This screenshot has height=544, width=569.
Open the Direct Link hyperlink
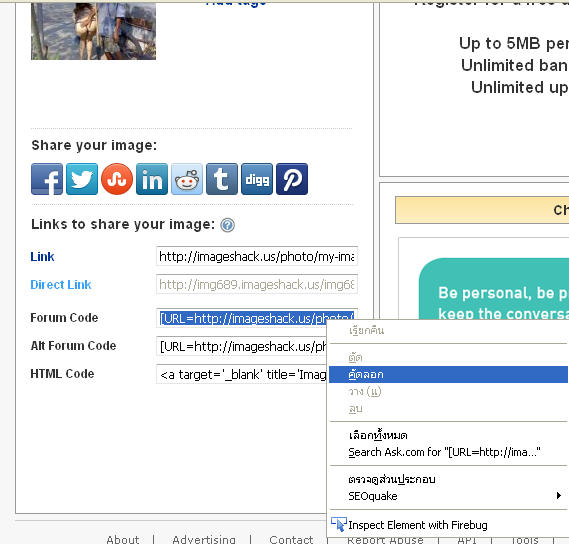61,285
